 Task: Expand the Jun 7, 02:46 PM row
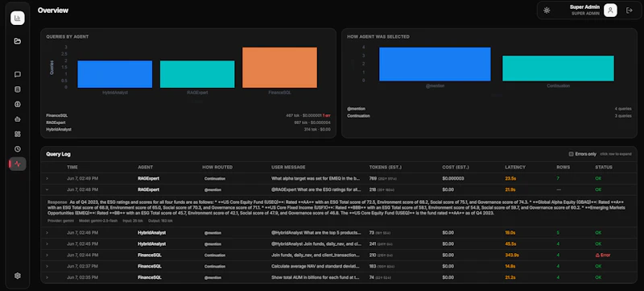coord(47,233)
